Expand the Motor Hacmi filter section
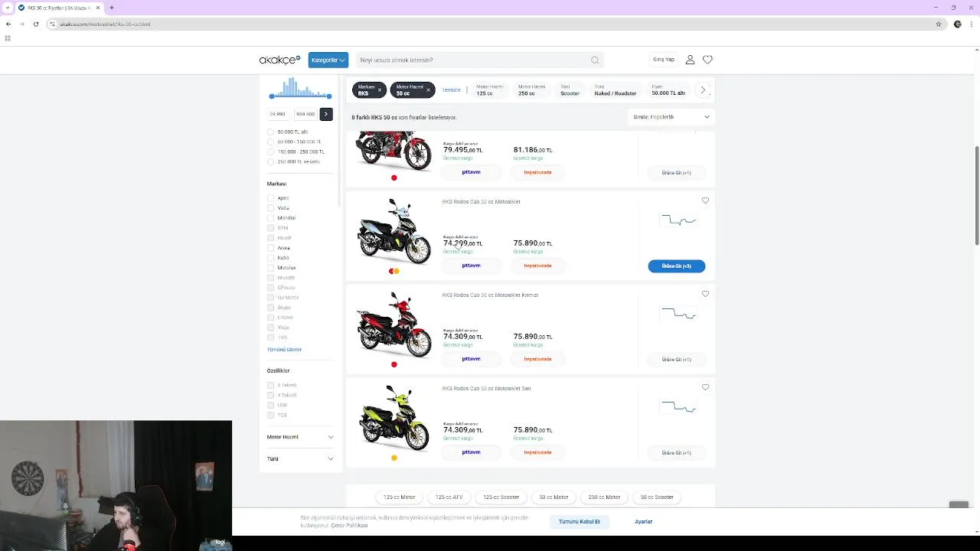 (300, 437)
